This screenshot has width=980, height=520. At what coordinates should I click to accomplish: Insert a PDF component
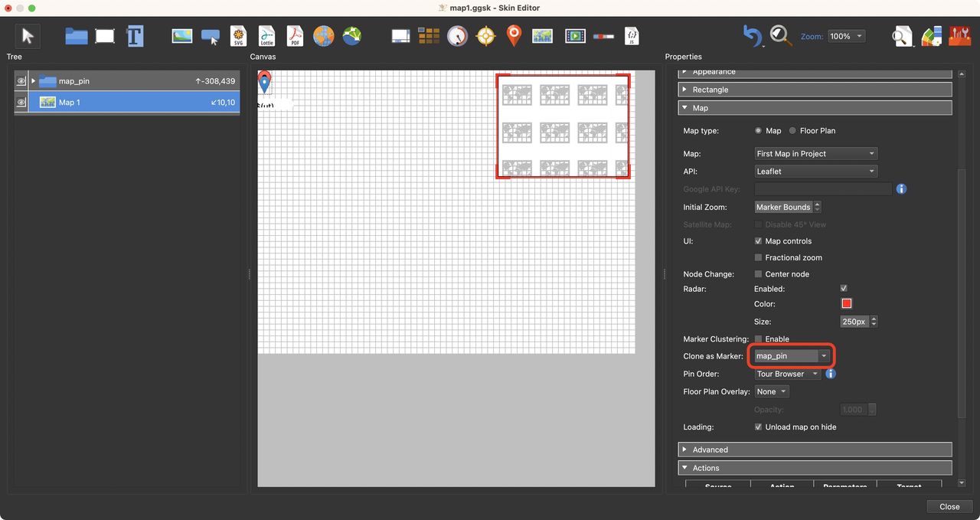click(294, 35)
